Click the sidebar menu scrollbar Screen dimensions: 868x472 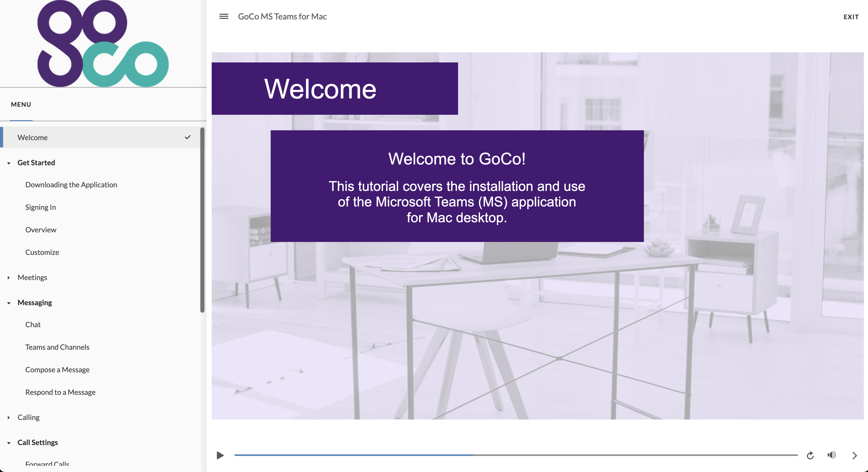tap(203, 220)
